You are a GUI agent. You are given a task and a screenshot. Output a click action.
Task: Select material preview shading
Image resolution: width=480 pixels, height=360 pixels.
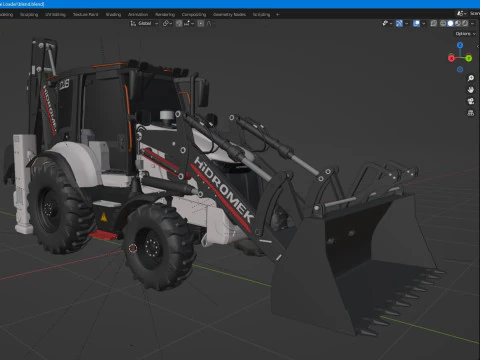pos(458,23)
